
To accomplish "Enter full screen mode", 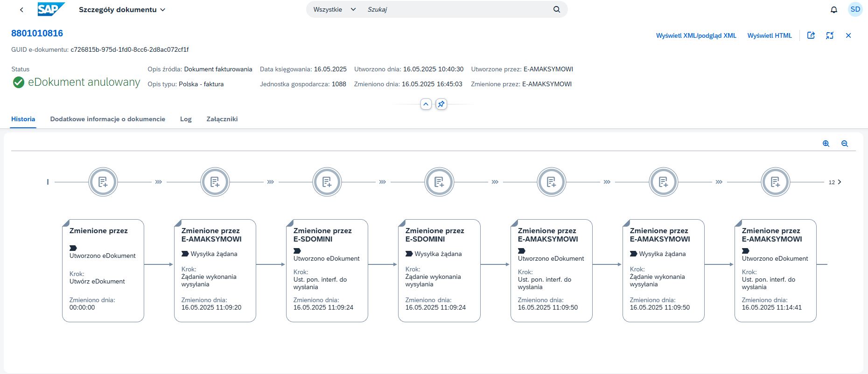I will 830,35.
